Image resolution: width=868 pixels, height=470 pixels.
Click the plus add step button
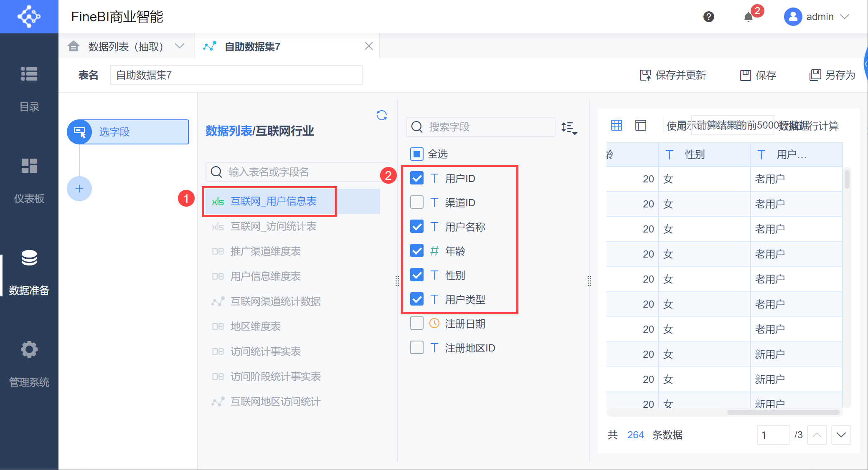pyautogui.click(x=79, y=189)
